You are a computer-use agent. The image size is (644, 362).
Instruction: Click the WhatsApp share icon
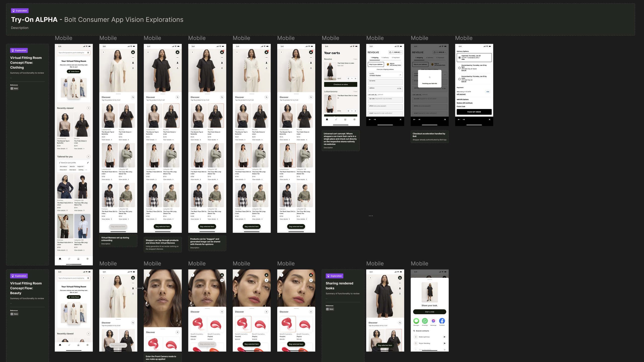[x=425, y=321]
